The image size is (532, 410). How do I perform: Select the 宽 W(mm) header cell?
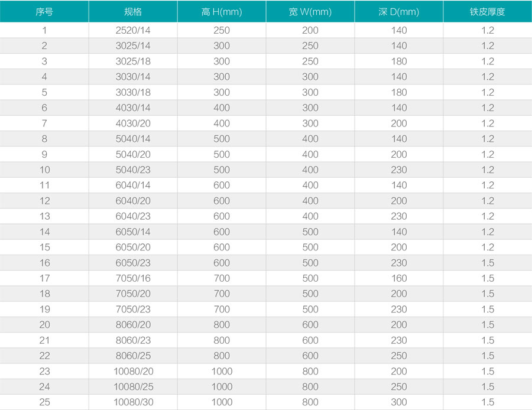310,12
